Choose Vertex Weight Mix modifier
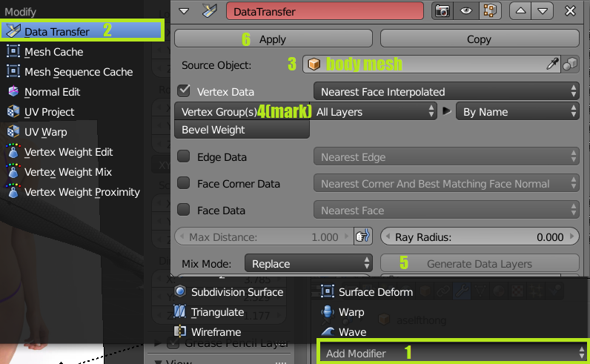Screen dimensions: 590x364 tap(68, 172)
